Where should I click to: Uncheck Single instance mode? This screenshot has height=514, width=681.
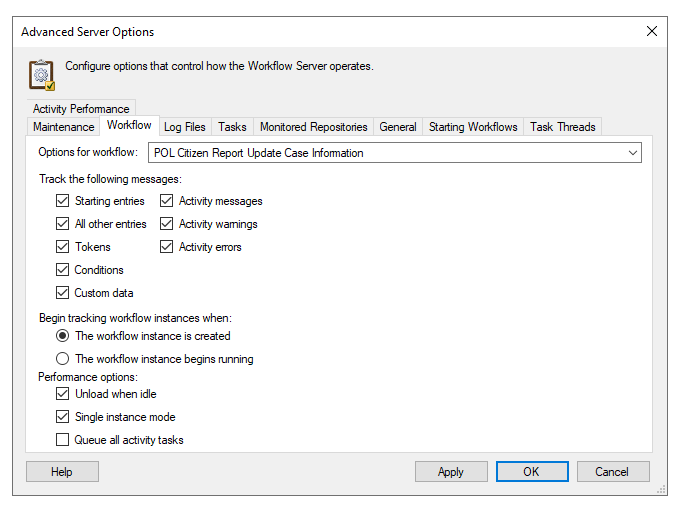coord(63,417)
